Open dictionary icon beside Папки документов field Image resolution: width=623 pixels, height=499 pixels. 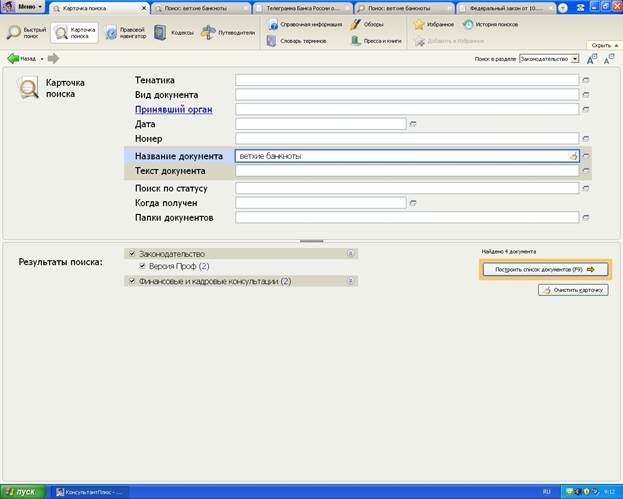[586, 218]
